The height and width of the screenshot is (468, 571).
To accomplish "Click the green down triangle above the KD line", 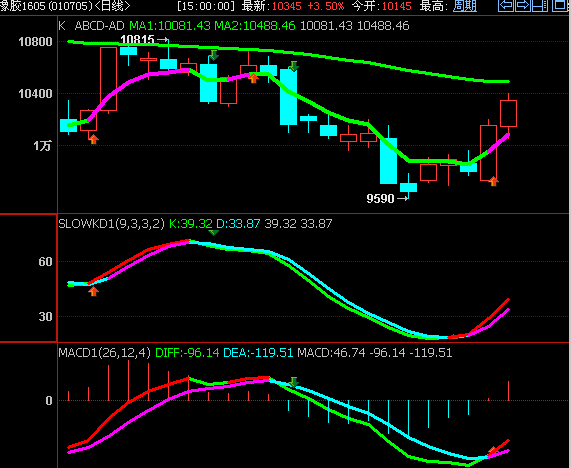I will tap(213, 233).
